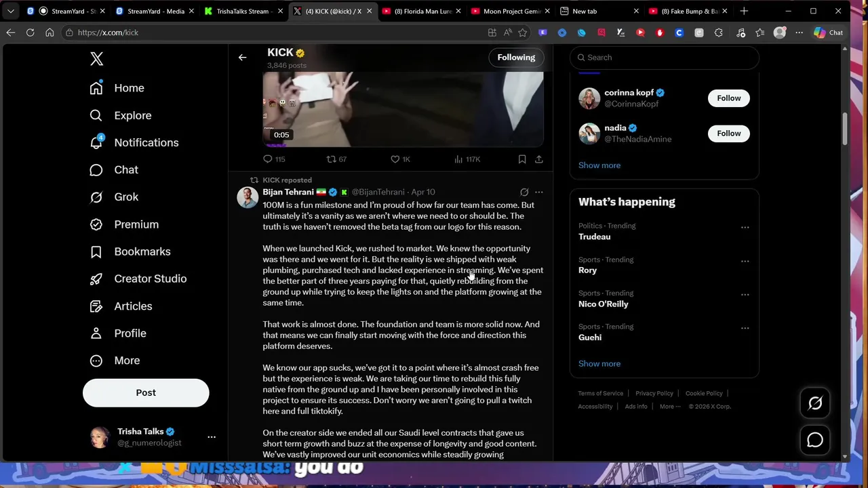
Task: Open the floating Grok button
Action: point(815,403)
